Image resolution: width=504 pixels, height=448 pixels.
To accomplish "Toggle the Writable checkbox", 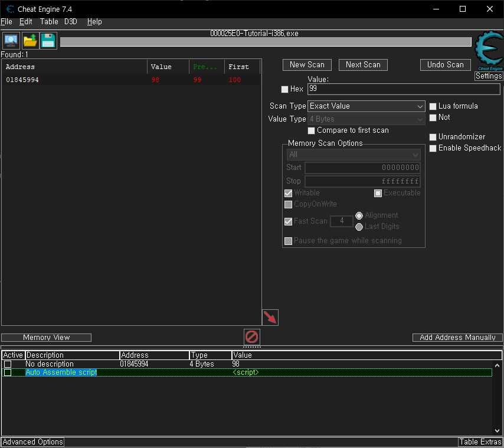I will point(289,193).
